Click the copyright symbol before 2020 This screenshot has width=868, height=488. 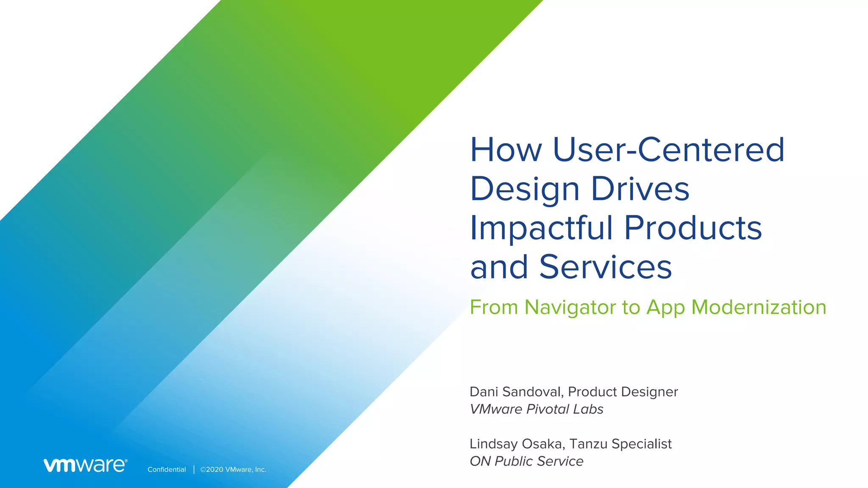tap(203, 470)
